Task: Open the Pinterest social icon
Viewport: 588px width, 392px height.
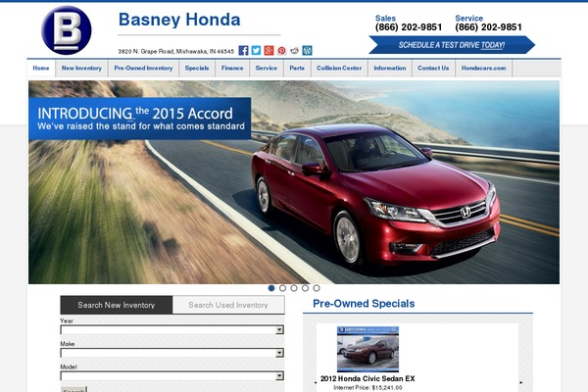Action: pyautogui.click(x=281, y=50)
